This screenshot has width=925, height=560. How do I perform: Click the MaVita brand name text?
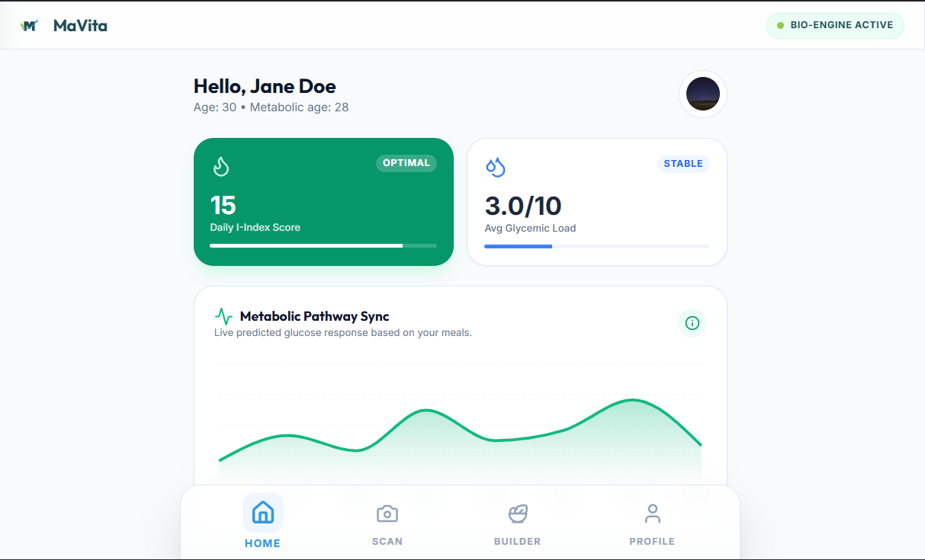point(80,26)
